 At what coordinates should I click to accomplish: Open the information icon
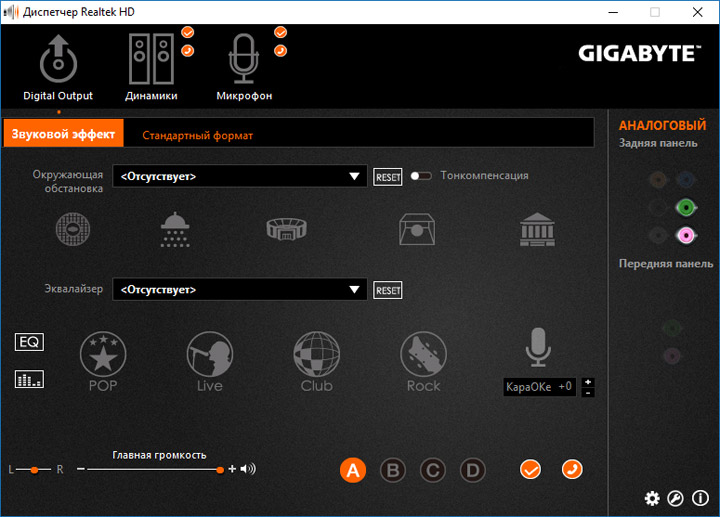tap(700, 498)
